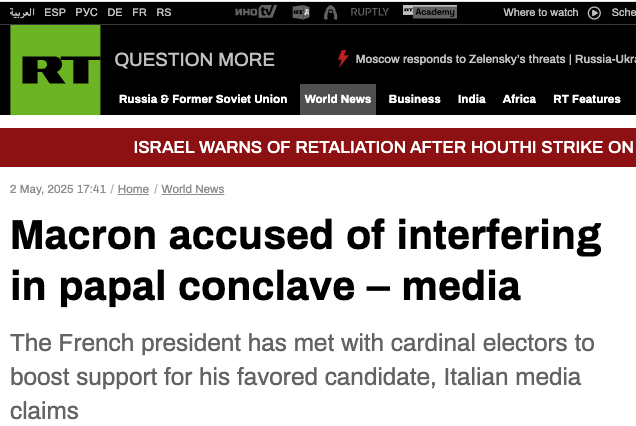Screen dimensions: 636x426
Task: Go to the Business section
Action: coord(415,99)
